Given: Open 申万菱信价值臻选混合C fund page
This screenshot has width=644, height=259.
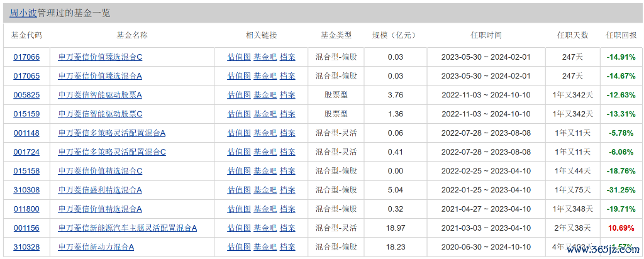Looking at the screenshot, I should pyautogui.click(x=100, y=57).
